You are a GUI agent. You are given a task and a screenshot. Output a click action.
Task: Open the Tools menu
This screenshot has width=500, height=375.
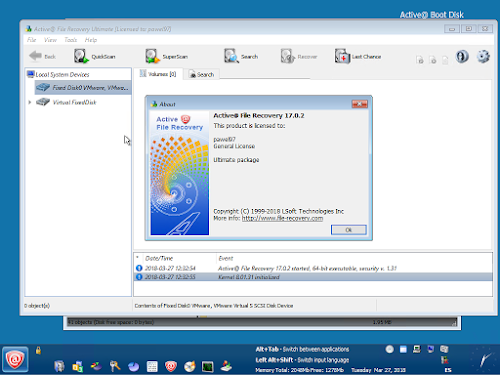[x=71, y=40]
